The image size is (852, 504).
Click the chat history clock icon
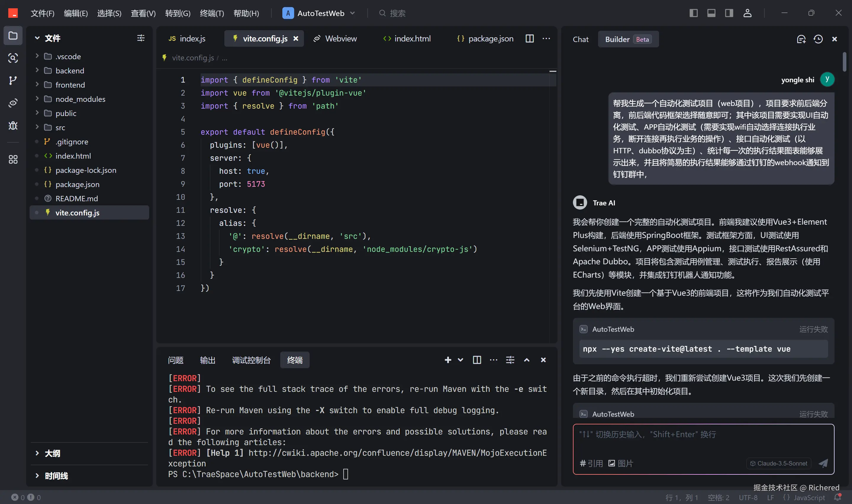pos(818,39)
